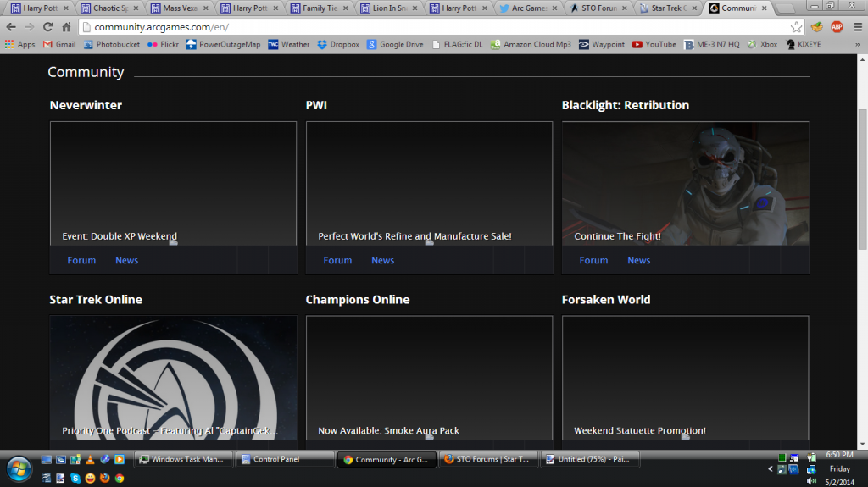Open the YouTube bookmark
The image size is (868, 487).
[654, 44]
